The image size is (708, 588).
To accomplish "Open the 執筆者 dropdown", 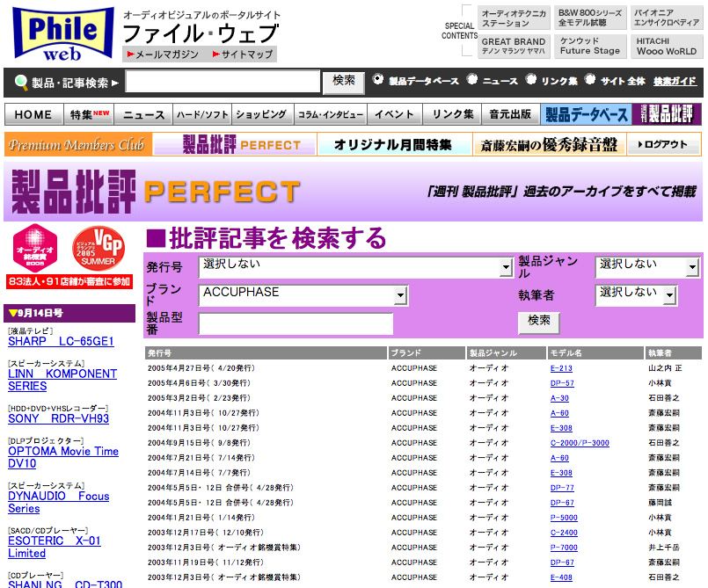I will coord(636,295).
